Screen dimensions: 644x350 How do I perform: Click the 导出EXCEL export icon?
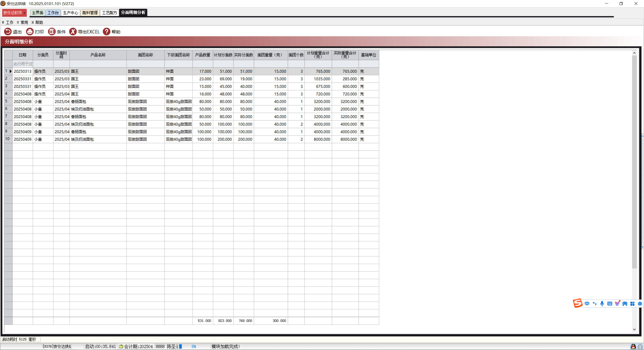(73, 32)
